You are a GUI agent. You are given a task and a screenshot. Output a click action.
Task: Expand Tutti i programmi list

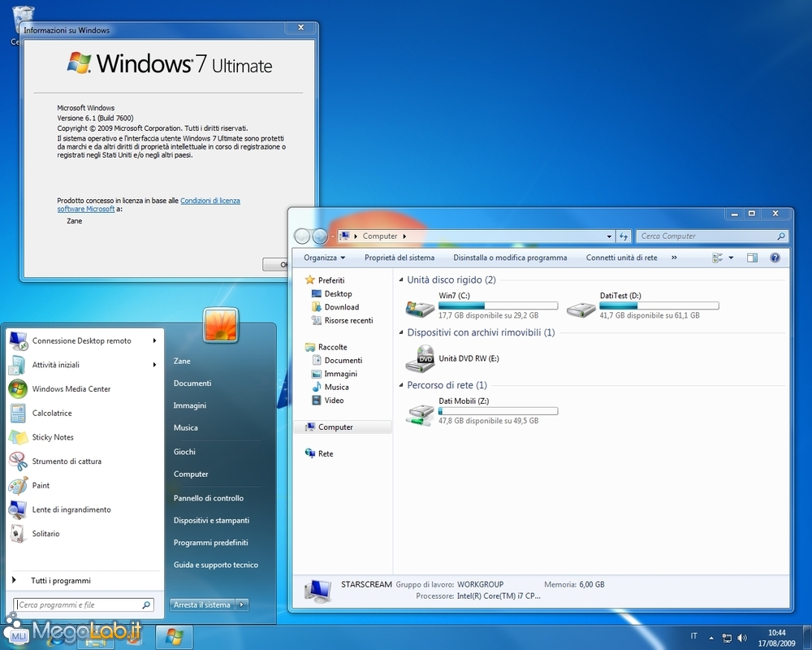pos(61,581)
